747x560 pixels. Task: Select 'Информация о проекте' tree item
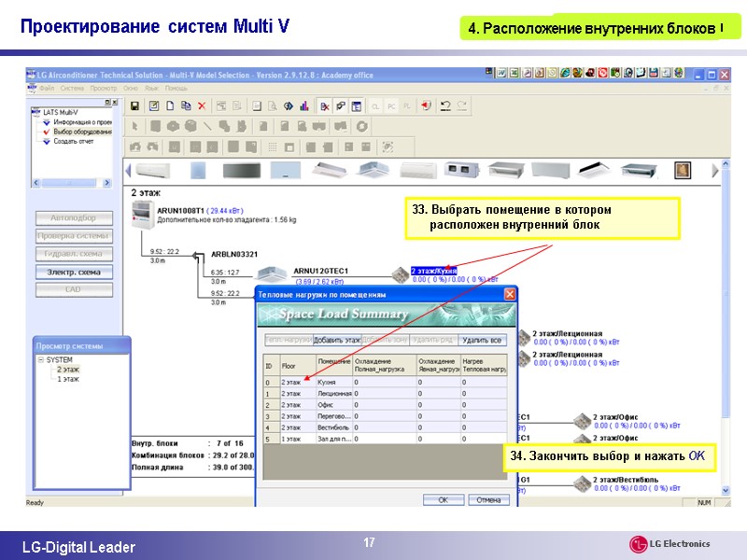pyautogui.click(x=82, y=122)
